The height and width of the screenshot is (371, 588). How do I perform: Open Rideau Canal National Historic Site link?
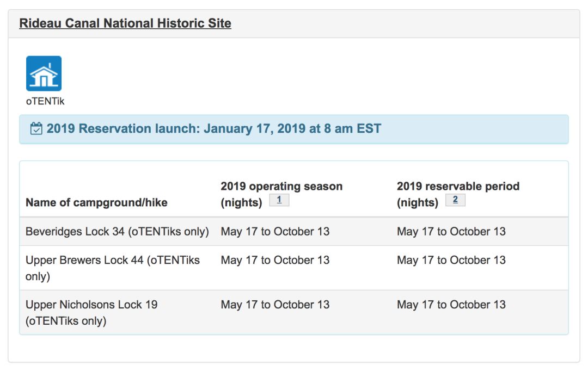point(125,23)
